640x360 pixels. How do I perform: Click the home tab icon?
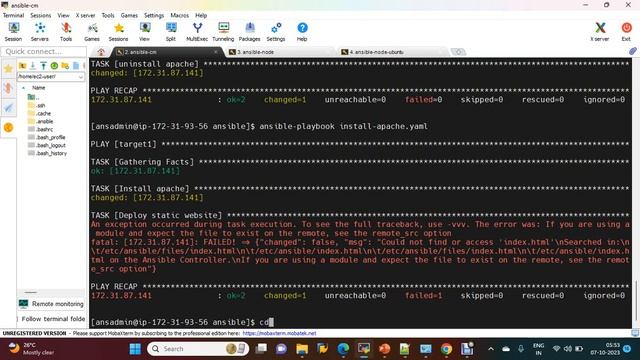(101, 52)
